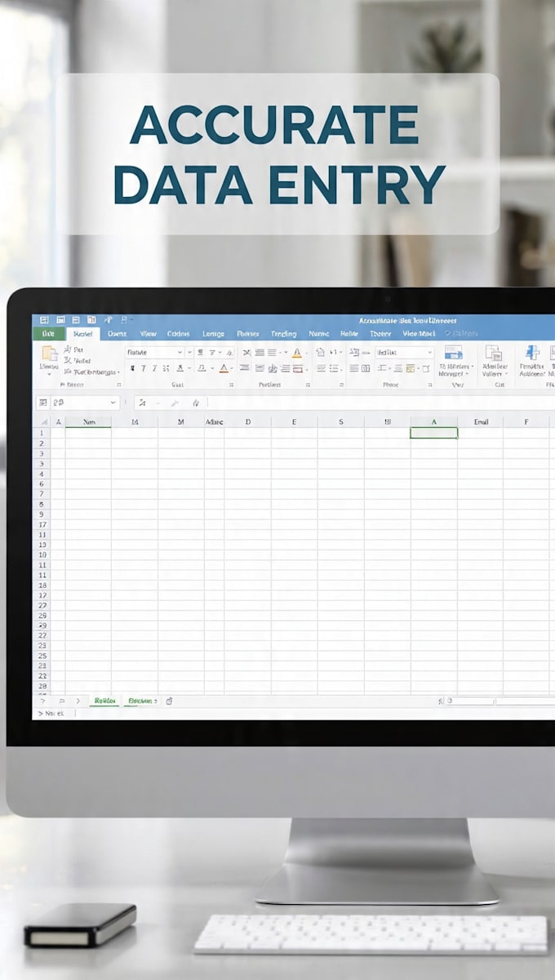Select row header 2
This screenshot has width=555, height=980.
(42, 443)
